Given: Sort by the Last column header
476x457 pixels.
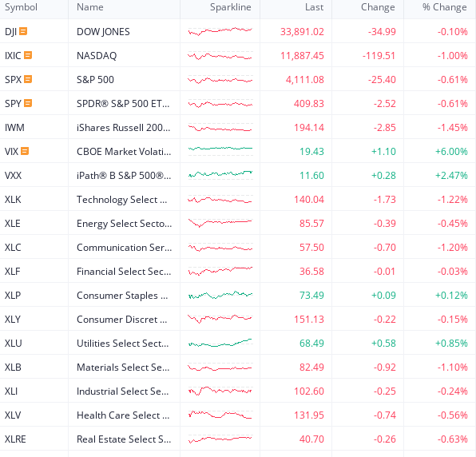Looking at the screenshot, I should (314, 7).
